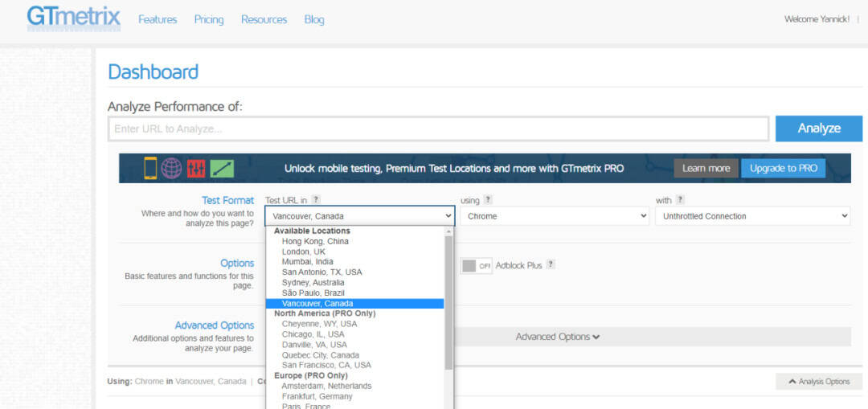
Task: Select highlighted Vancouver, Canada list option
Action: pos(355,303)
